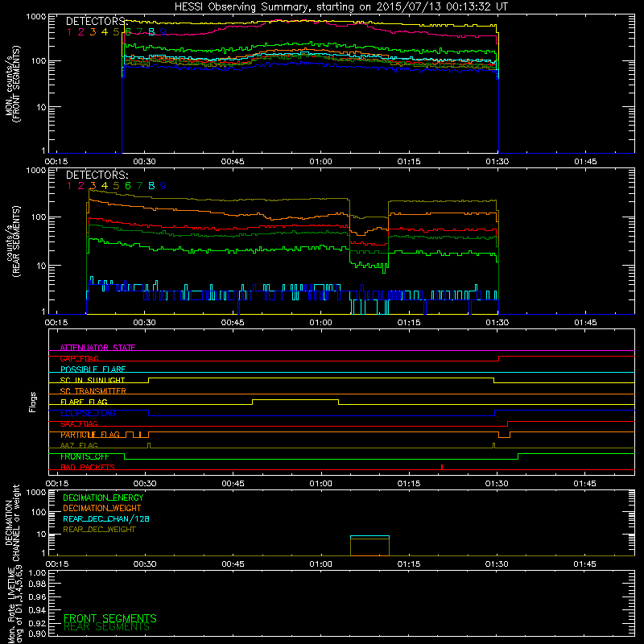Screen dimensions: 644x644
Task: Click the MON. counts/s FRONT SEGMENTS axis label
Action: [x=12, y=84]
